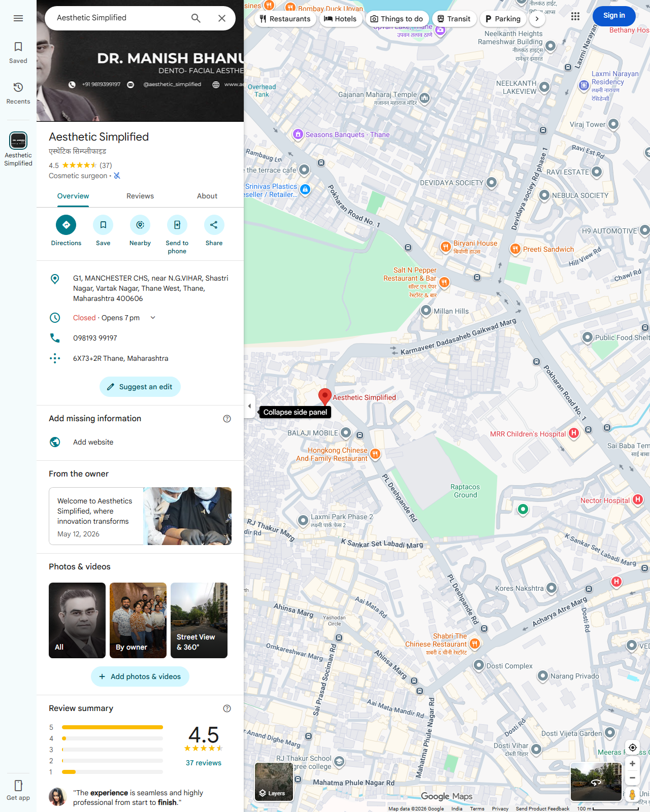The height and width of the screenshot is (812, 650).
Task: Open the Layers map switcher
Action: click(x=274, y=782)
